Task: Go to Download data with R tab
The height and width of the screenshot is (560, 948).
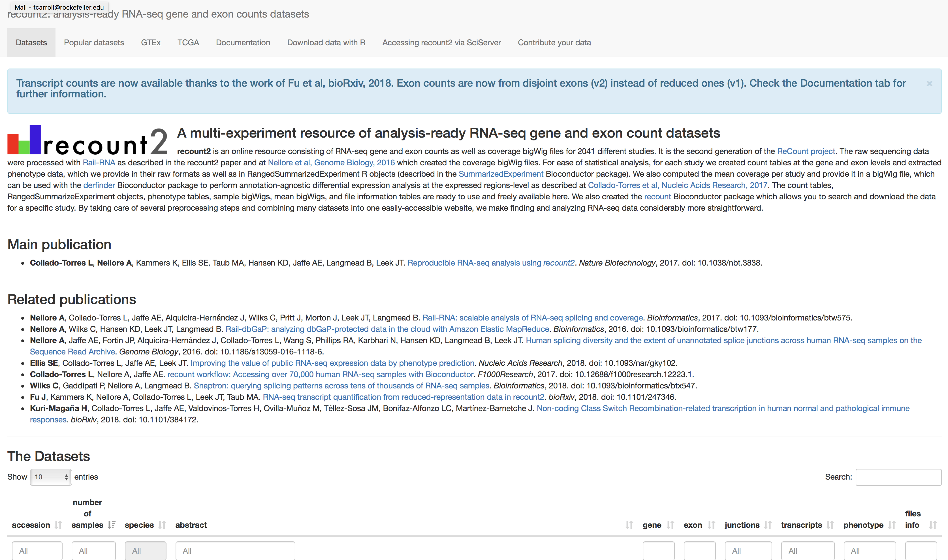Action: [326, 43]
